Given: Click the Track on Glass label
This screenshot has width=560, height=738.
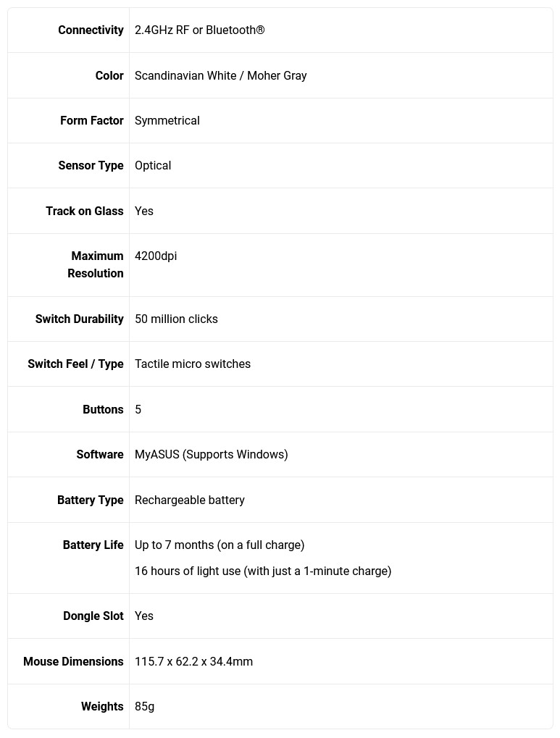Looking at the screenshot, I should (84, 211).
